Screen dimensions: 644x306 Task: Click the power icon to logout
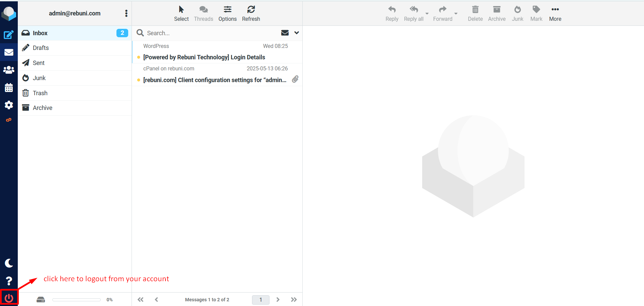point(9,298)
